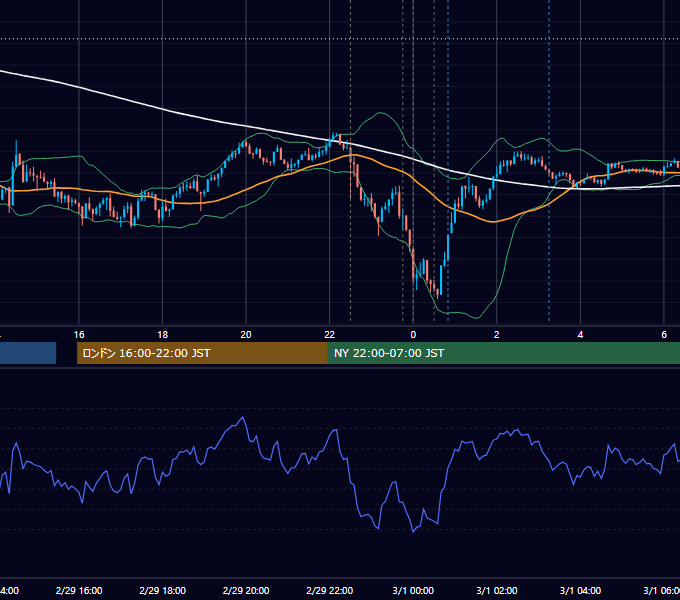This screenshot has height=600, width=680.
Task: Click the ロンドン 16:00-22:00 JST session bar
Action: pos(202,353)
